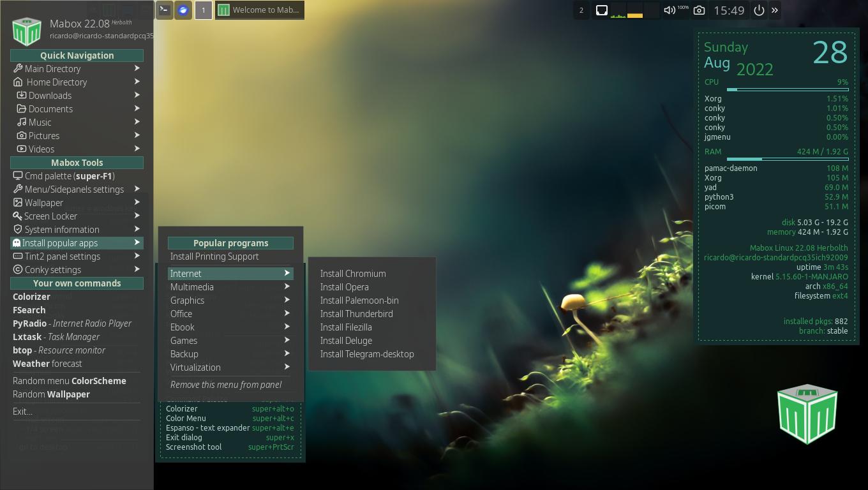This screenshot has height=490, width=868.
Task: Expand the Games submenu
Action: point(230,340)
